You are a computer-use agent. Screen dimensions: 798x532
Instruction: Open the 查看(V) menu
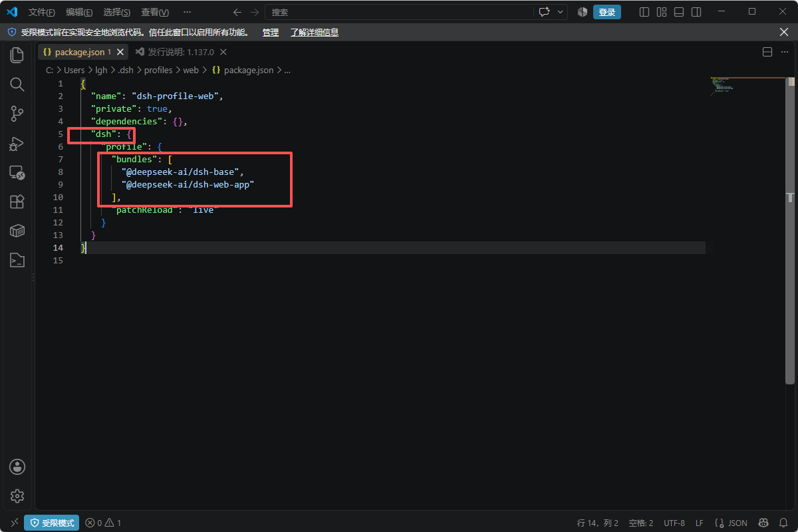(155, 12)
